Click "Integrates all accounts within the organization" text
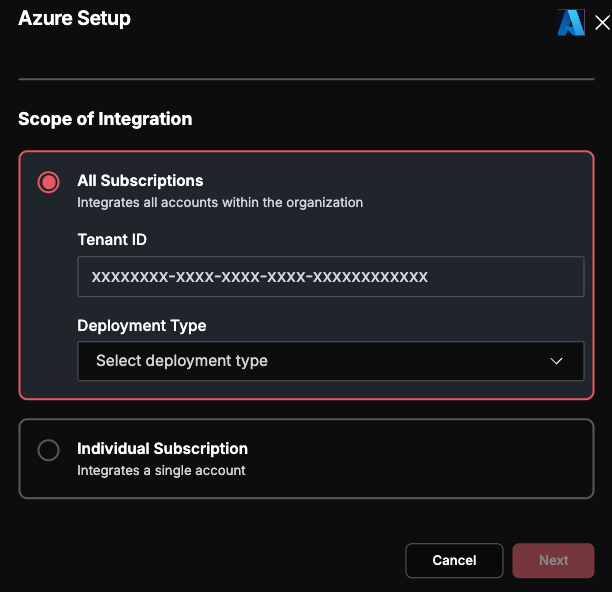Viewport: 612px width, 592px height. [x=220, y=203]
